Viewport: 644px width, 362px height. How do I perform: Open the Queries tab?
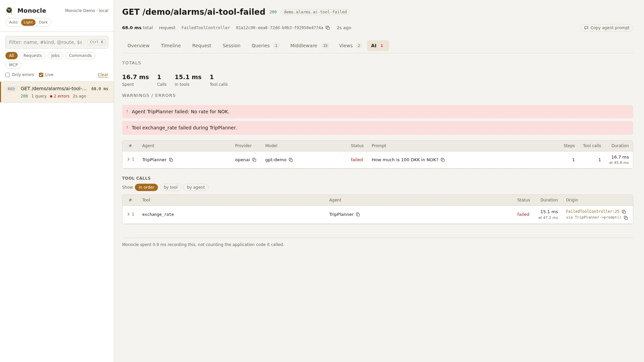265,46
